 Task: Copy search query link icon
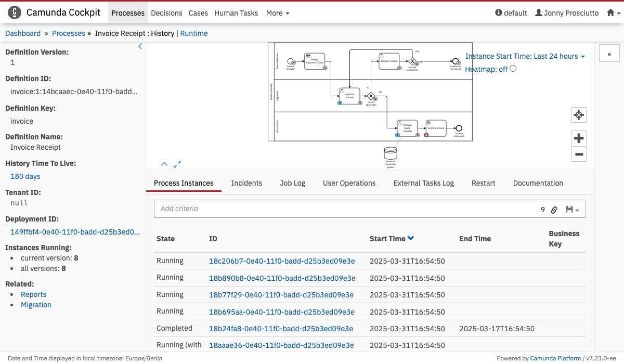pyautogui.click(x=554, y=210)
